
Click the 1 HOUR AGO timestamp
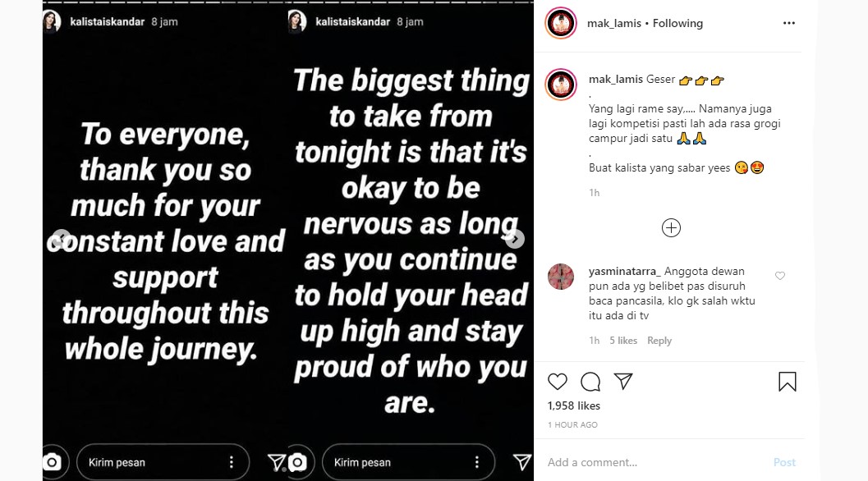(572, 425)
